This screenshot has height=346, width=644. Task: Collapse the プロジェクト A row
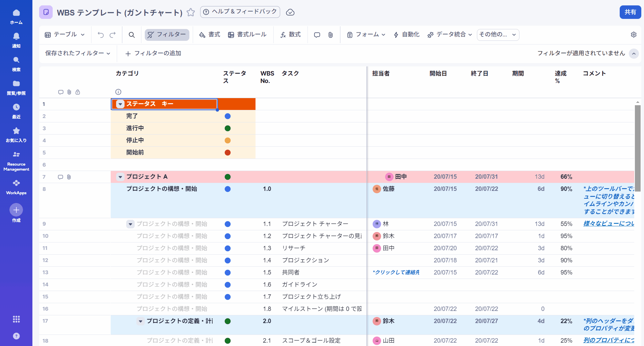[120, 176]
